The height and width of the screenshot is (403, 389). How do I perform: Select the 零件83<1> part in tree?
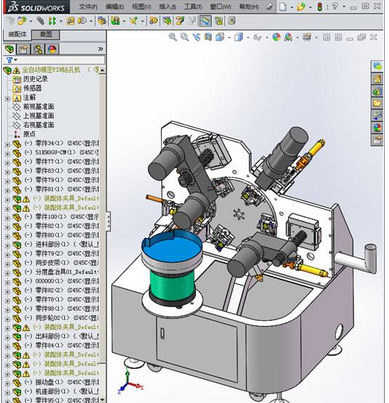click(x=49, y=171)
